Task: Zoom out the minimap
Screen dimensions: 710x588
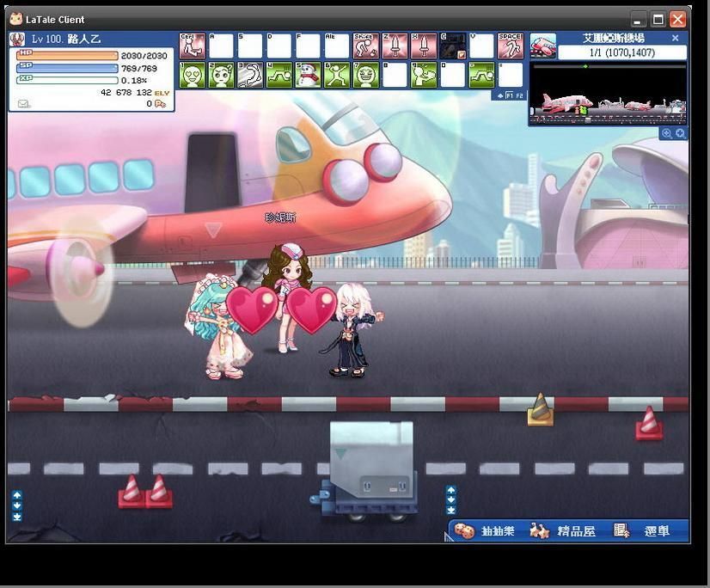Action: point(666,133)
